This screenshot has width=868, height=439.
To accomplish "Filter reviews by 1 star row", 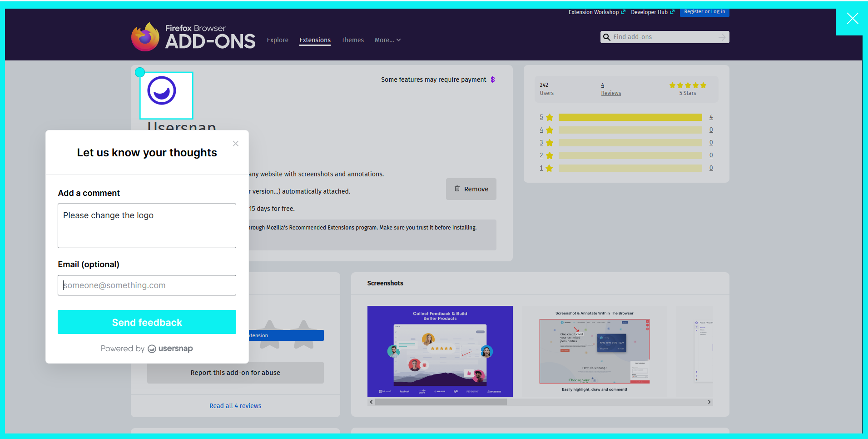I will 626,168.
